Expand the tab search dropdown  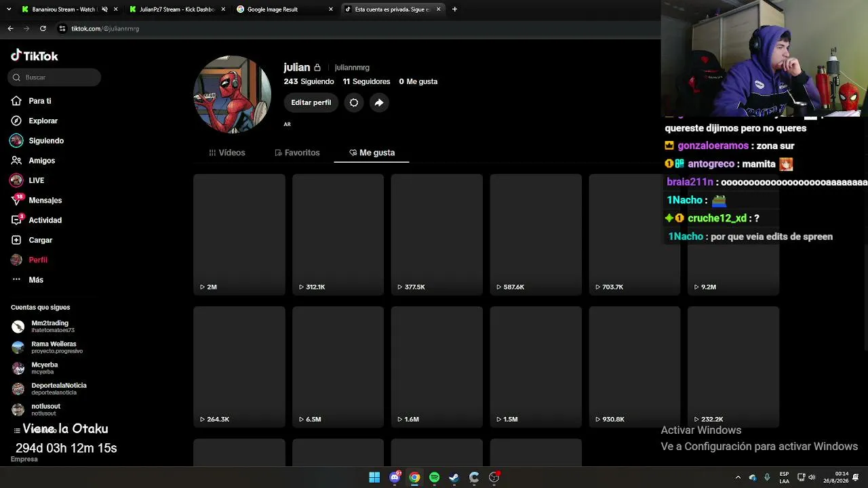tap(9, 9)
